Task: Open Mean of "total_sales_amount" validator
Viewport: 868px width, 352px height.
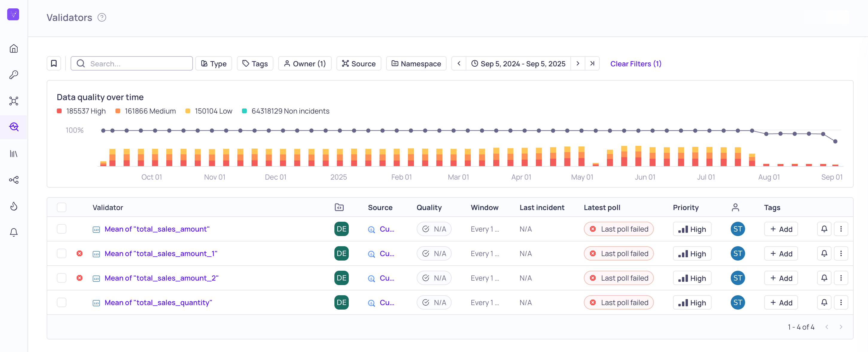Action: coord(157,229)
